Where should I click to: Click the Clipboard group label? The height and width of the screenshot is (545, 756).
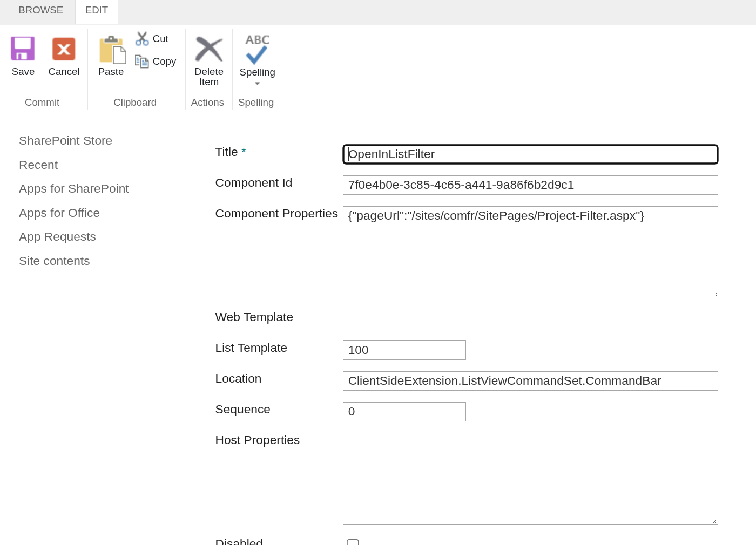[x=135, y=103]
